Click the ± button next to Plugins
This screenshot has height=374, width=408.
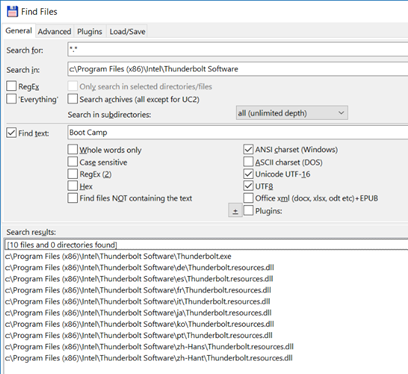tap(235, 211)
